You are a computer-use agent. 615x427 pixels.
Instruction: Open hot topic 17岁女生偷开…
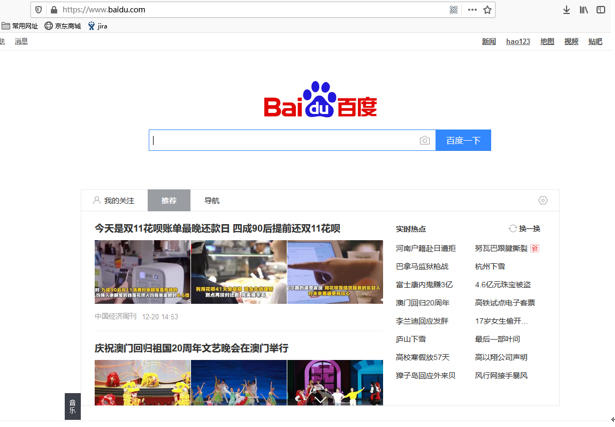[x=501, y=321]
